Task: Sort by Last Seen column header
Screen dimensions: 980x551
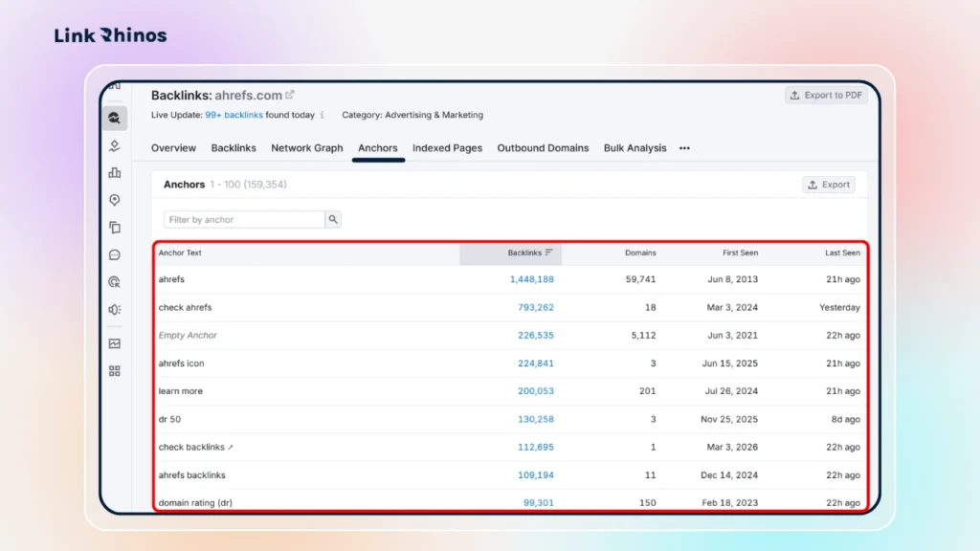Action: click(x=842, y=253)
